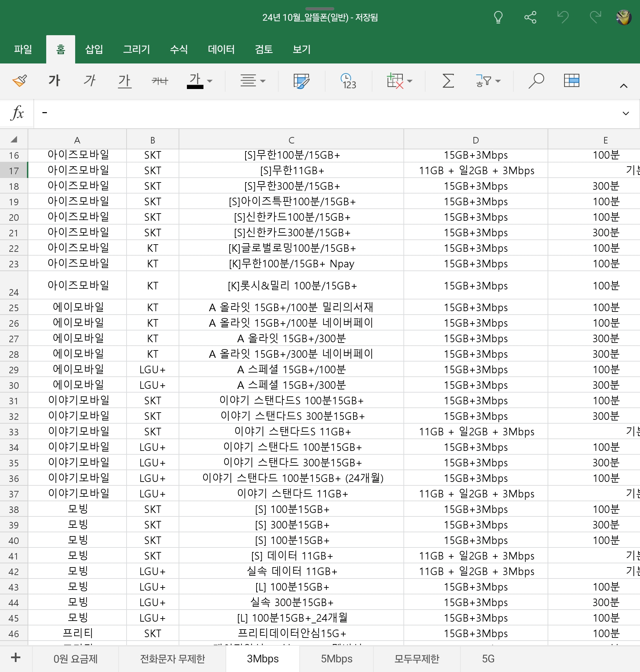This screenshot has width=640, height=672.
Task: Open the sort and filter icon
Action: 483,81
